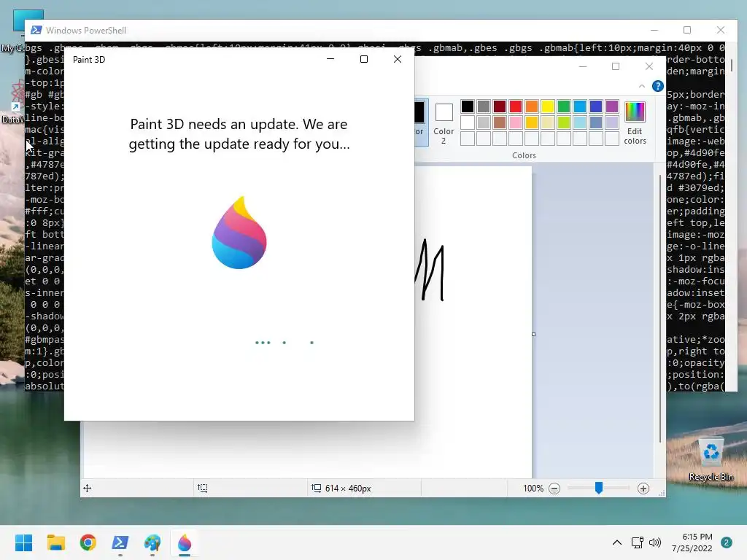Switch to Paint via taskbar icon

coord(152,542)
